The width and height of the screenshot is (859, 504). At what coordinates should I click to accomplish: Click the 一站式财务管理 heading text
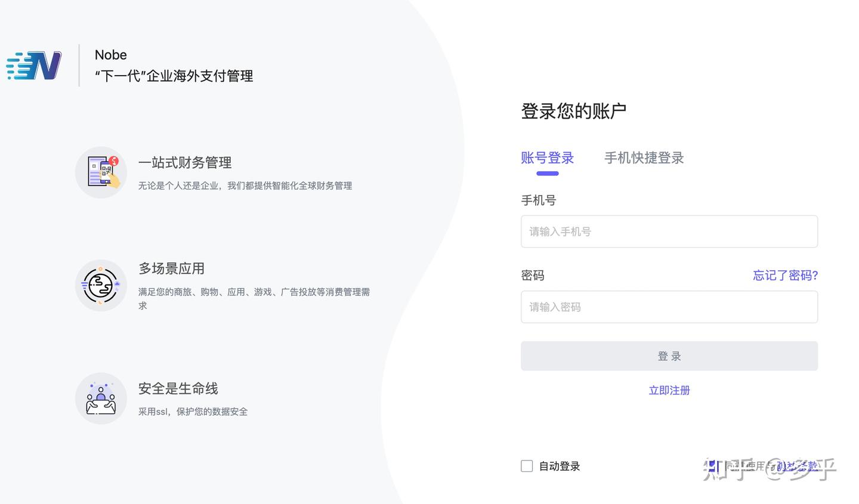184,162
